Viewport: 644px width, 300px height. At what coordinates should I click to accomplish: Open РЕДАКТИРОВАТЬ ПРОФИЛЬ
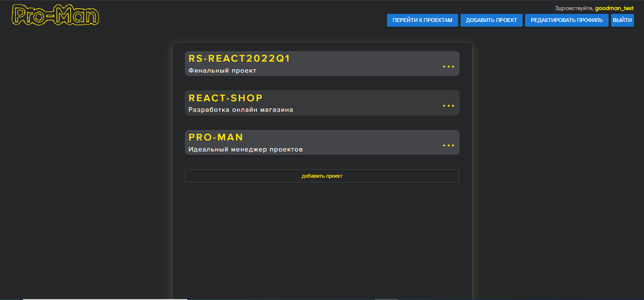(x=567, y=20)
